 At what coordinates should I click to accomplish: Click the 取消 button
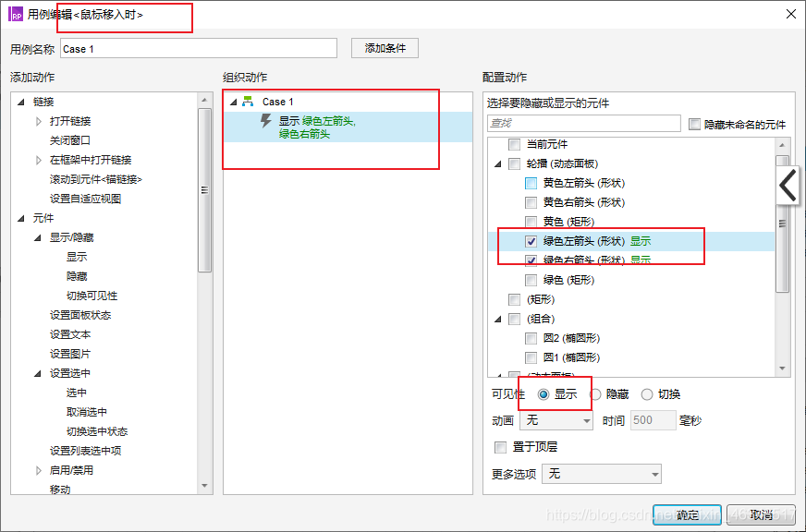click(762, 515)
